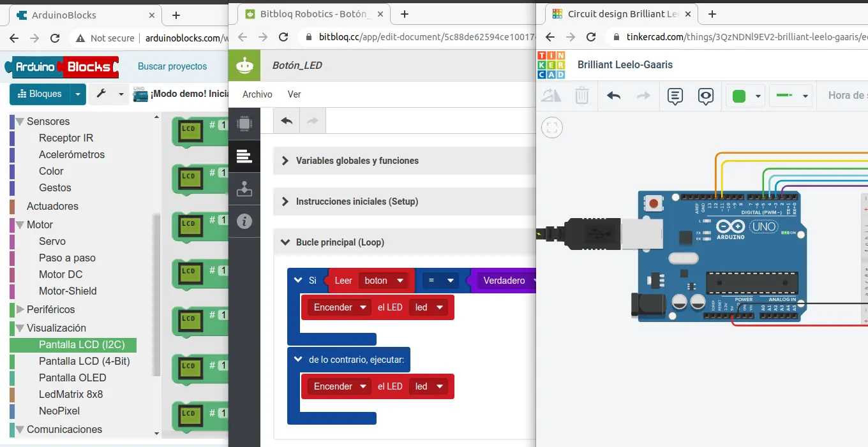Screen dimensions: 868x447
Task: Collapse the Bucle principal (Loop) section
Action: pos(340,242)
